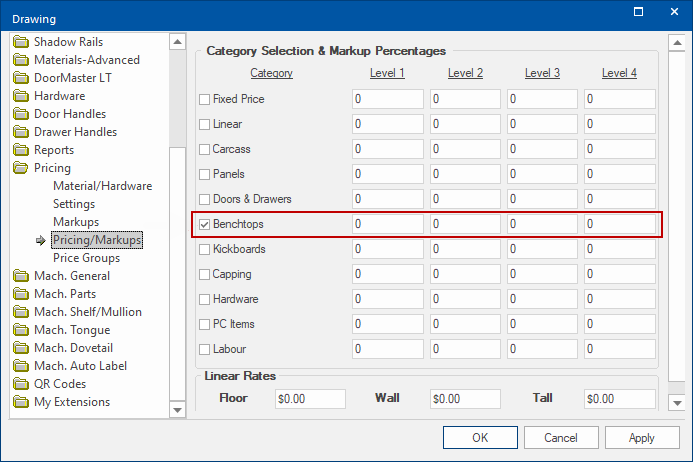Image resolution: width=693 pixels, height=462 pixels.
Task: Tick the Labour checkbox
Action: click(204, 349)
